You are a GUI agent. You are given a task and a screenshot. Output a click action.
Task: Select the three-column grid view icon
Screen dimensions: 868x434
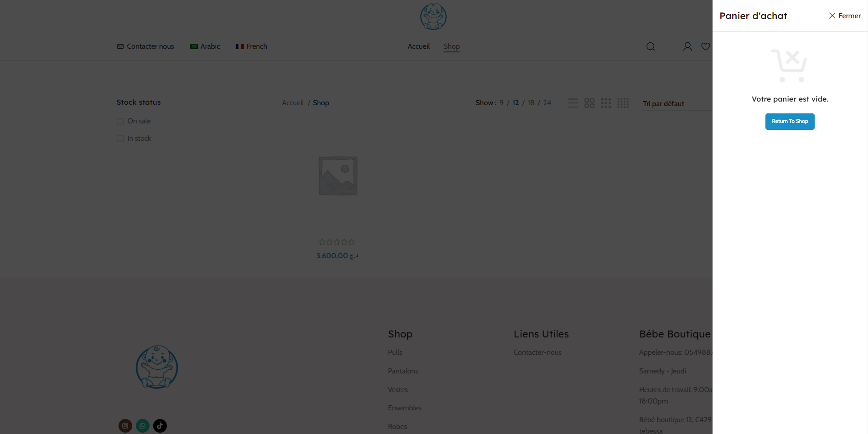click(606, 103)
